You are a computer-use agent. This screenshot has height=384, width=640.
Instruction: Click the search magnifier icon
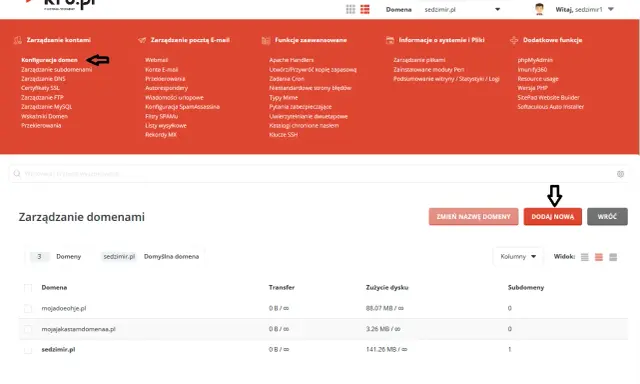pyautogui.click(x=17, y=174)
